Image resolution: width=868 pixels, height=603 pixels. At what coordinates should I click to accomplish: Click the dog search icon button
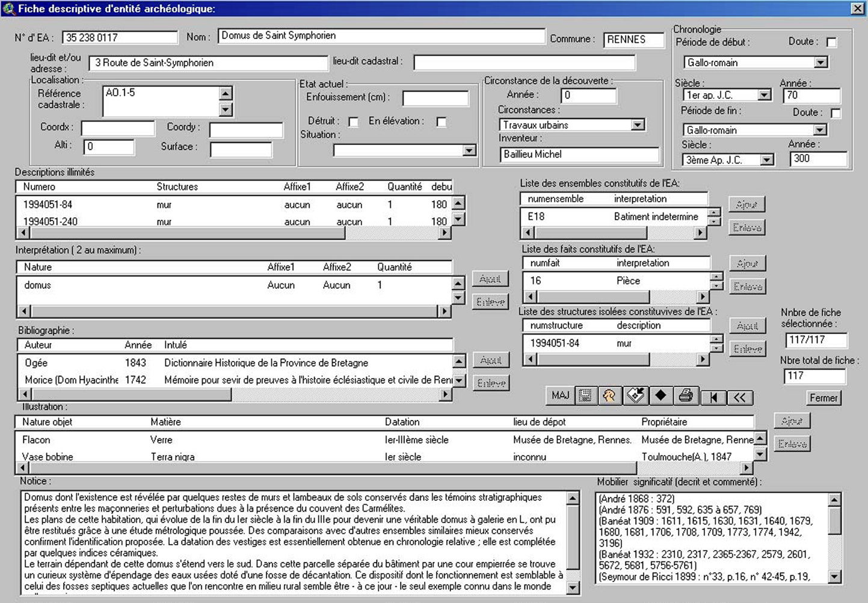pyautogui.click(x=610, y=395)
